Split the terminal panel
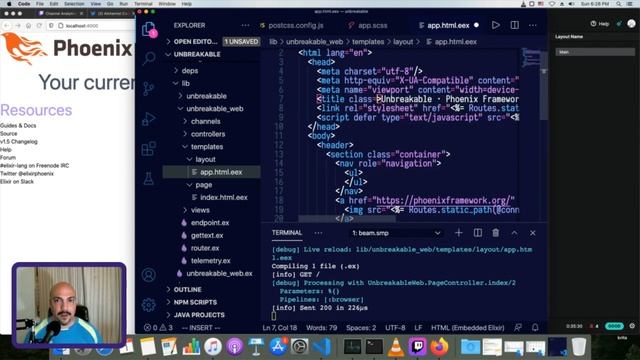Viewport: 640px width, 360px height. (478, 233)
